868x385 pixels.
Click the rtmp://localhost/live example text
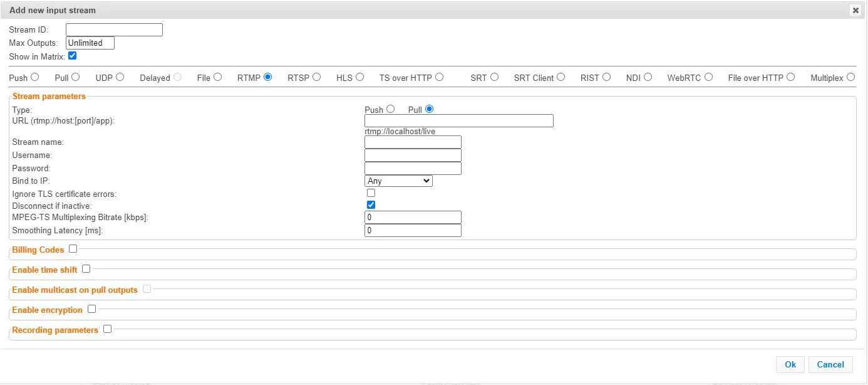coord(400,132)
